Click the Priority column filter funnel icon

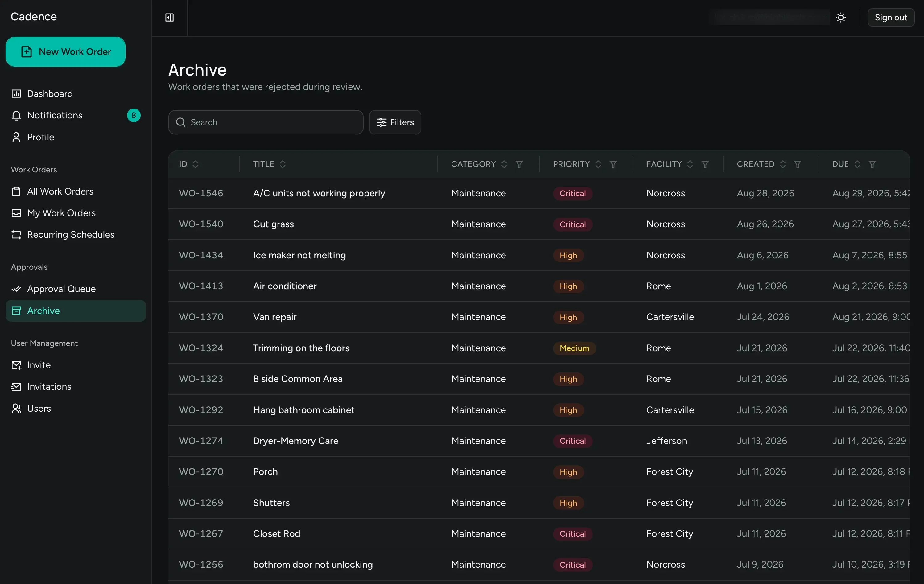pos(613,164)
